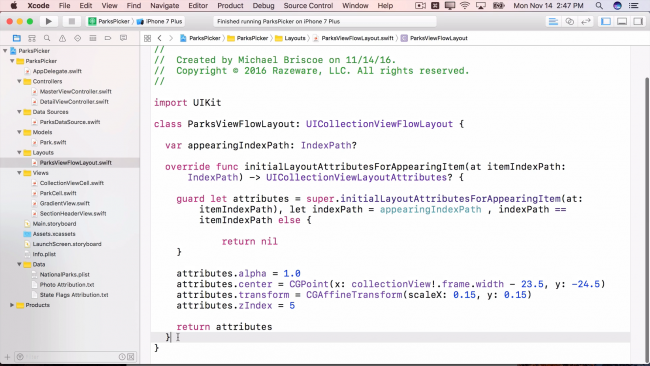The height and width of the screenshot is (366, 650).
Task: Open the Debug navigator
Action: pyautogui.click(x=93, y=38)
